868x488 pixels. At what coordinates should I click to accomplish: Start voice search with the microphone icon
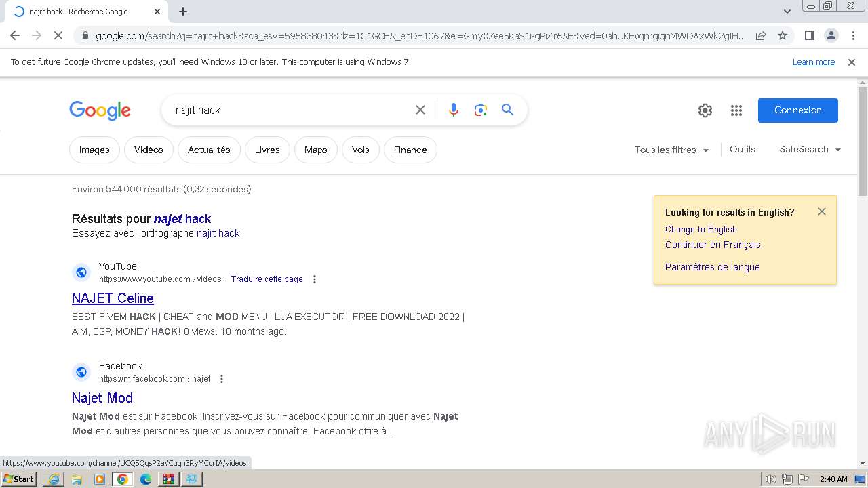pyautogui.click(x=454, y=110)
